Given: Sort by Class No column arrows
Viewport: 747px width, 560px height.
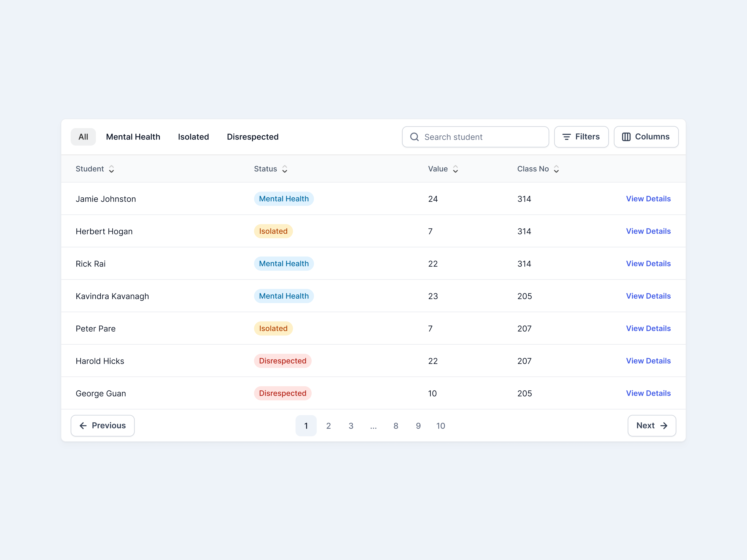Looking at the screenshot, I should (556, 169).
